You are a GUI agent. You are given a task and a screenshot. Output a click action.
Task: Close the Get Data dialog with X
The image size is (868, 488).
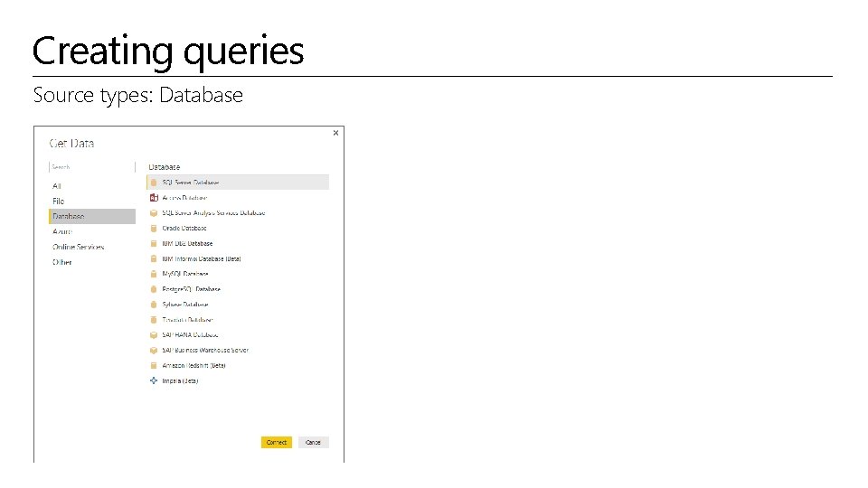pos(335,133)
